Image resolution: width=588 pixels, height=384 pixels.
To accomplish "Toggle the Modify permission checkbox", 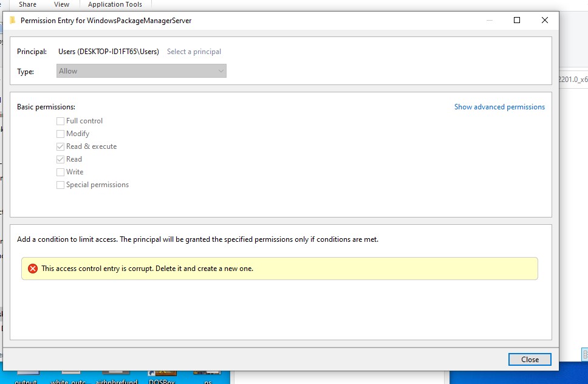I will pyautogui.click(x=60, y=134).
